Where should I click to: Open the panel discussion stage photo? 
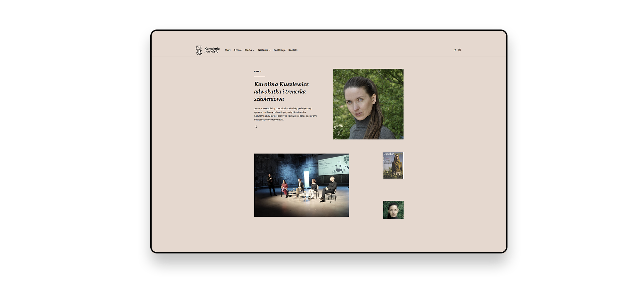301,185
